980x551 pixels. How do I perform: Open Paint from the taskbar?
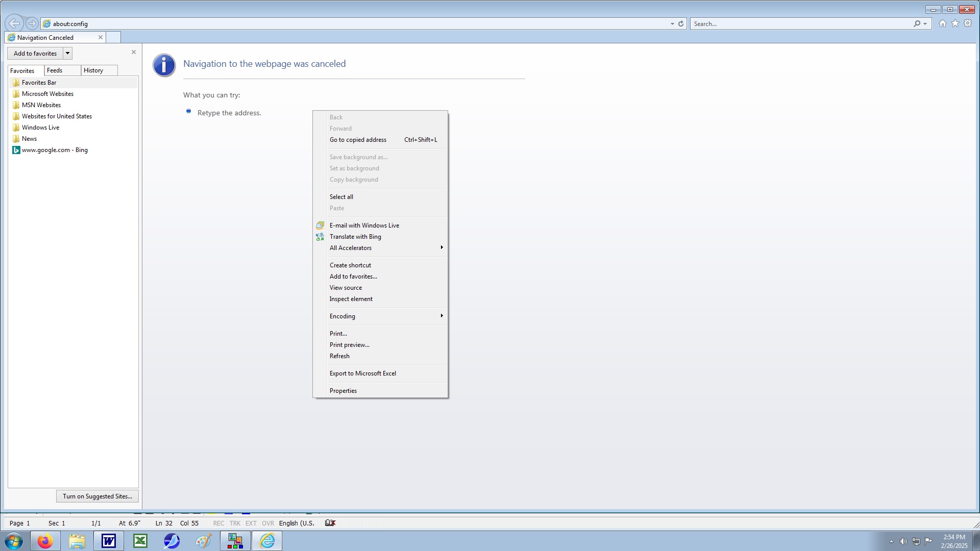point(204,541)
